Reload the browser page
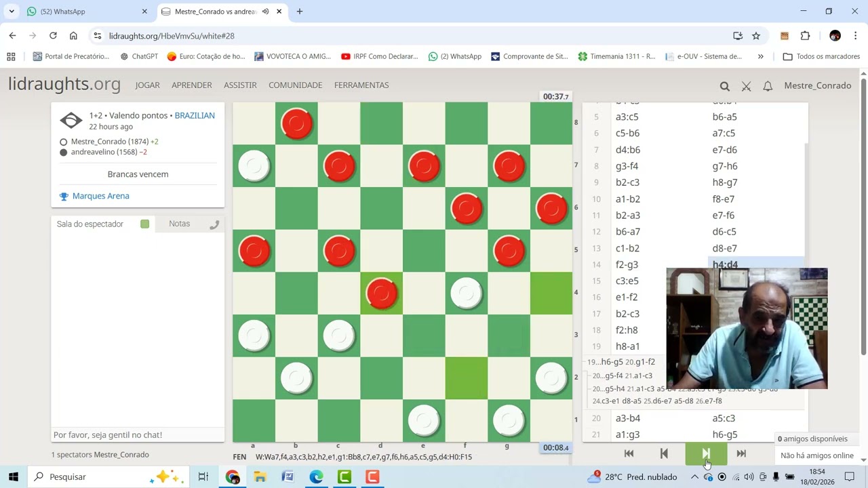 point(53,36)
